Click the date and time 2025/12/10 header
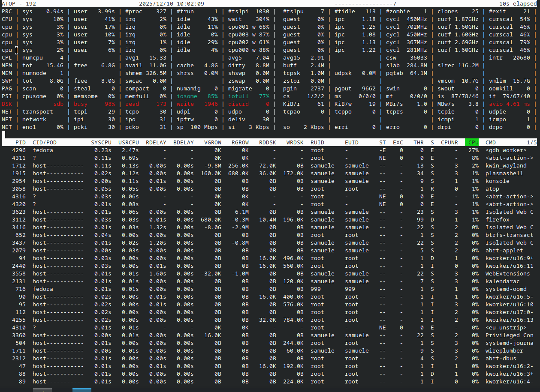 (x=171, y=4)
